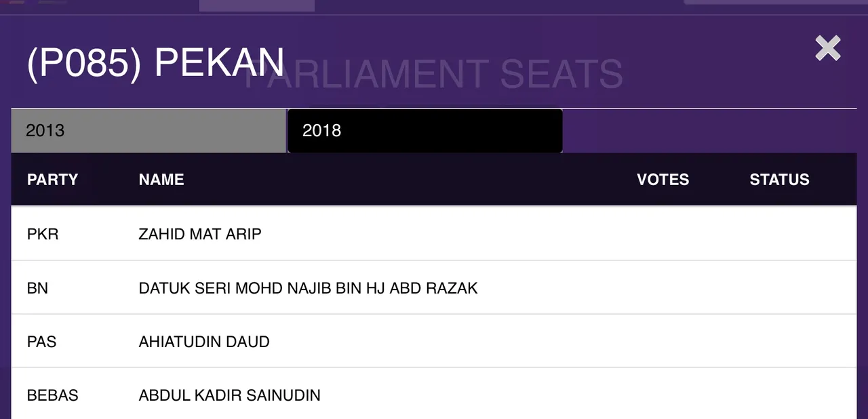Click the empty votes cell for PKR row
The width and height of the screenshot is (868, 419).
pos(663,234)
